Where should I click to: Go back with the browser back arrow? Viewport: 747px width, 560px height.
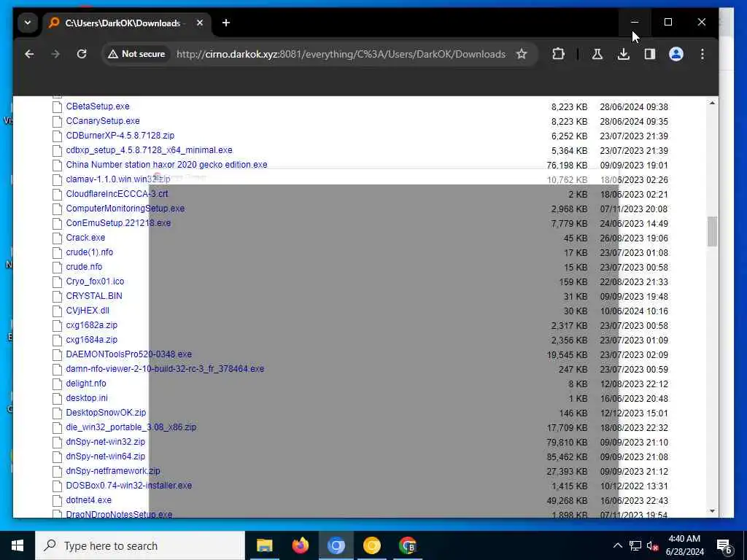pos(29,54)
